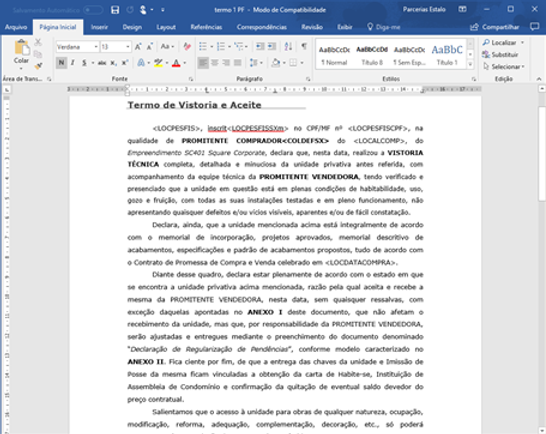Apply superscript formatting

[x=125, y=63]
